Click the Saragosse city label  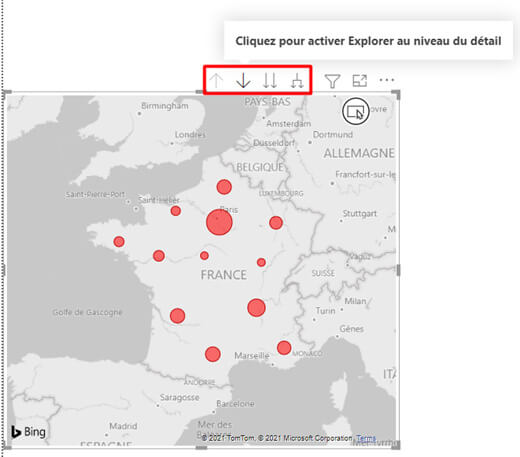(x=180, y=397)
